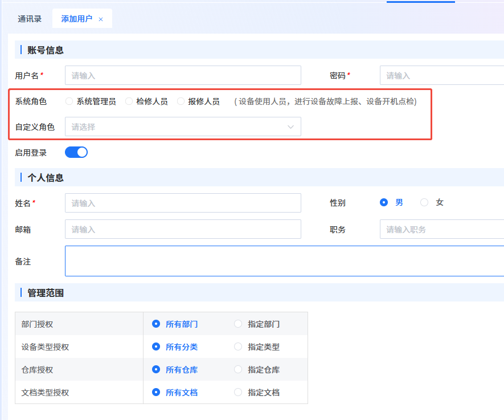
Task: Click the 用户名 input field
Action: coord(183,75)
